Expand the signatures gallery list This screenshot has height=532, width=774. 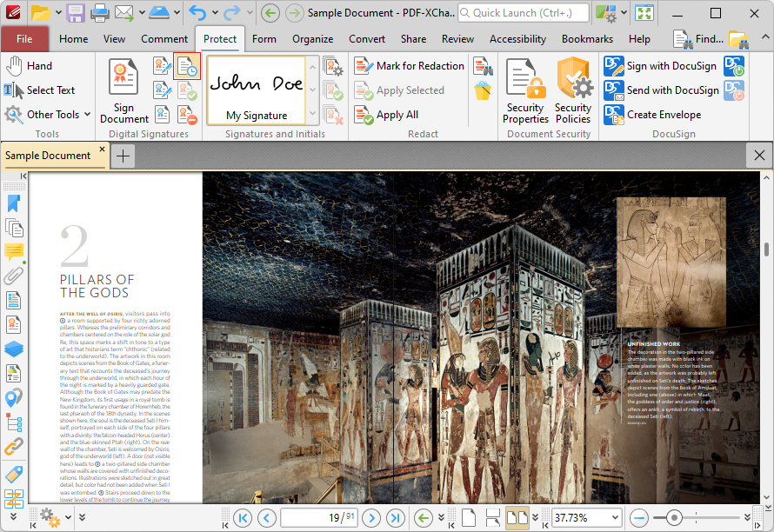click(x=312, y=113)
